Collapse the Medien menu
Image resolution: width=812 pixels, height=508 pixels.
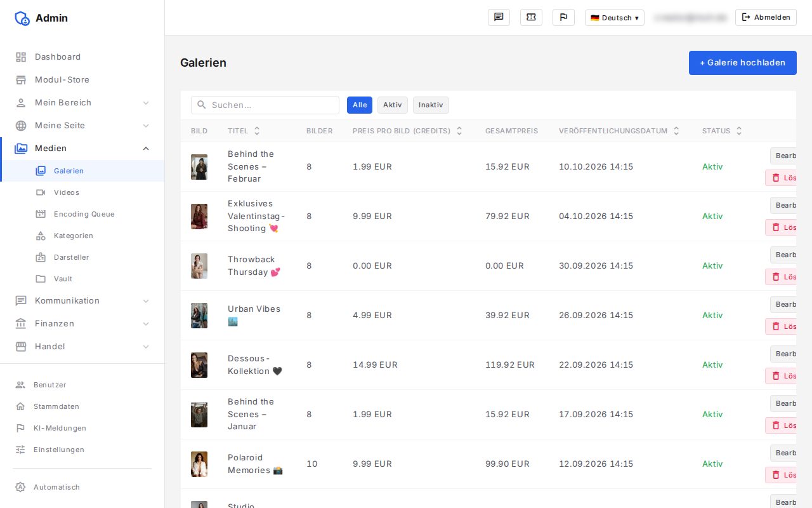[x=82, y=148]
